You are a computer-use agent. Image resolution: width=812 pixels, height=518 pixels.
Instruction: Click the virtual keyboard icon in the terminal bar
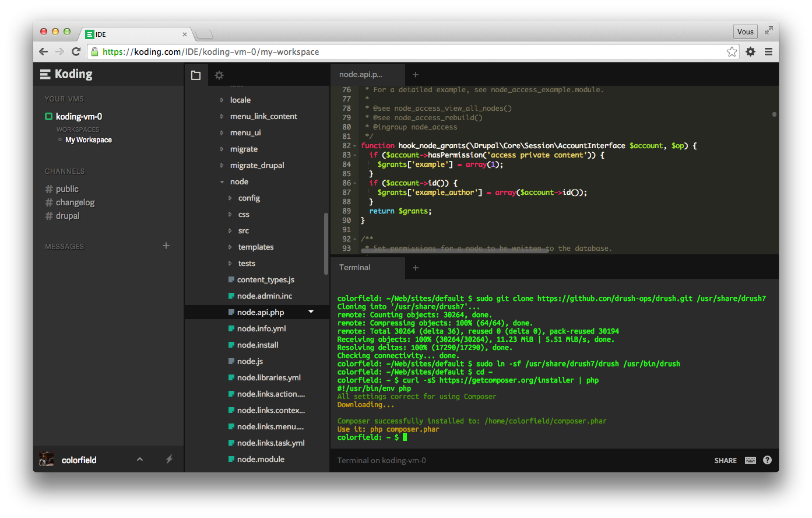(750, 460)
